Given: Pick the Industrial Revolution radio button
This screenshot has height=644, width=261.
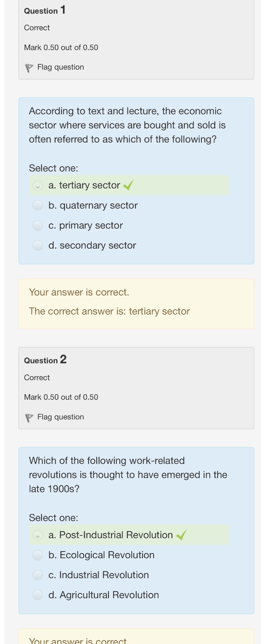Looking at the screenshot, I should pos(38,575).
